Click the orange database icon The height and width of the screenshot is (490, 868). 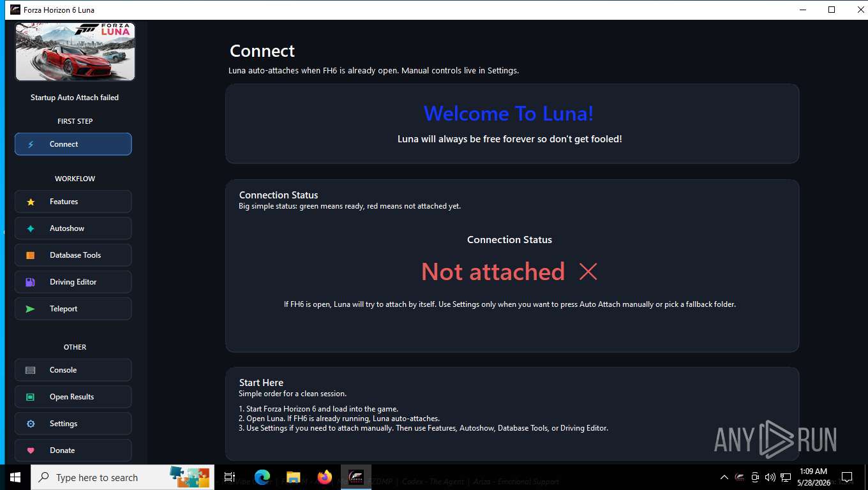pyautogui.click(x=31, y=255)
